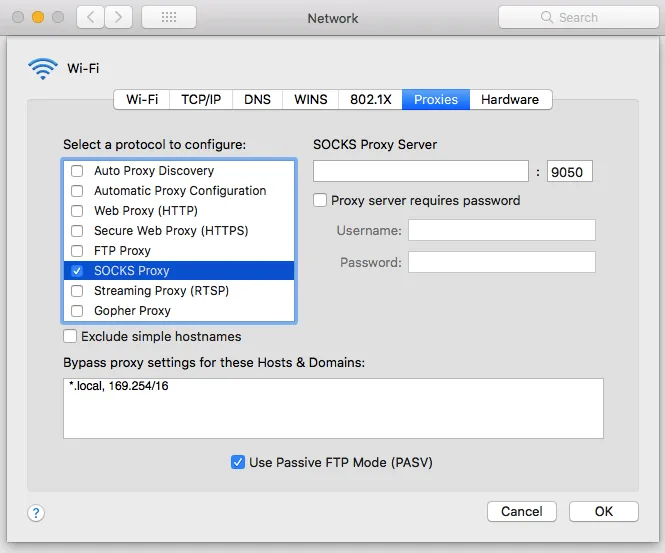Minimize the Network window
Image resolution: width=665 pixels, height=553 pixels.
click(x=38, y=17)
